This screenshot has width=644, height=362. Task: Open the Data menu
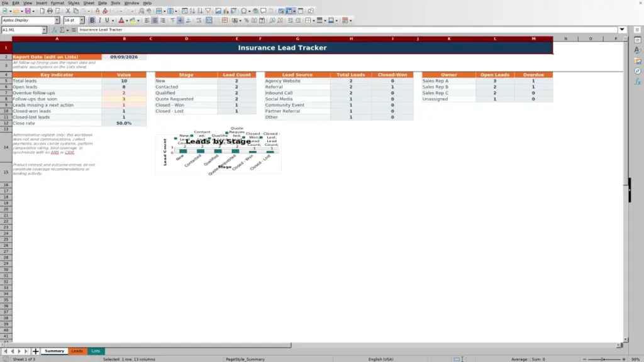103,3
